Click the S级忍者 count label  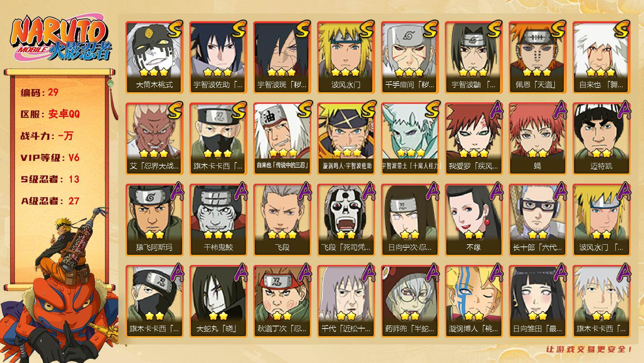tap(50, 179)
